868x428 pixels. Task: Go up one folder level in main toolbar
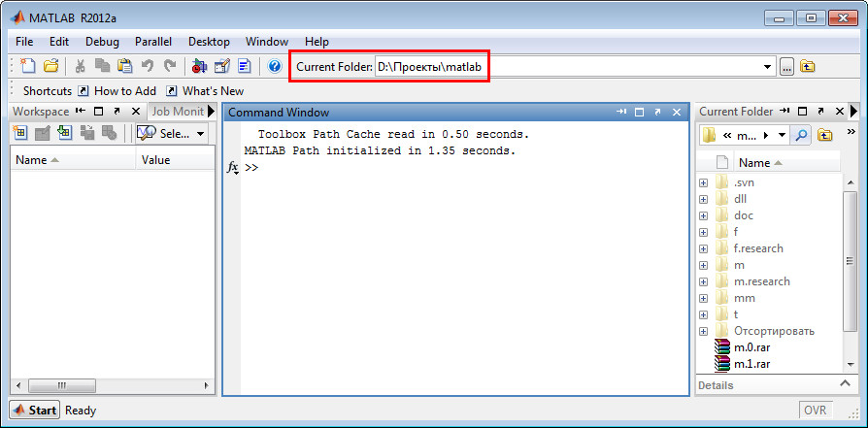[x=808, y=67]
